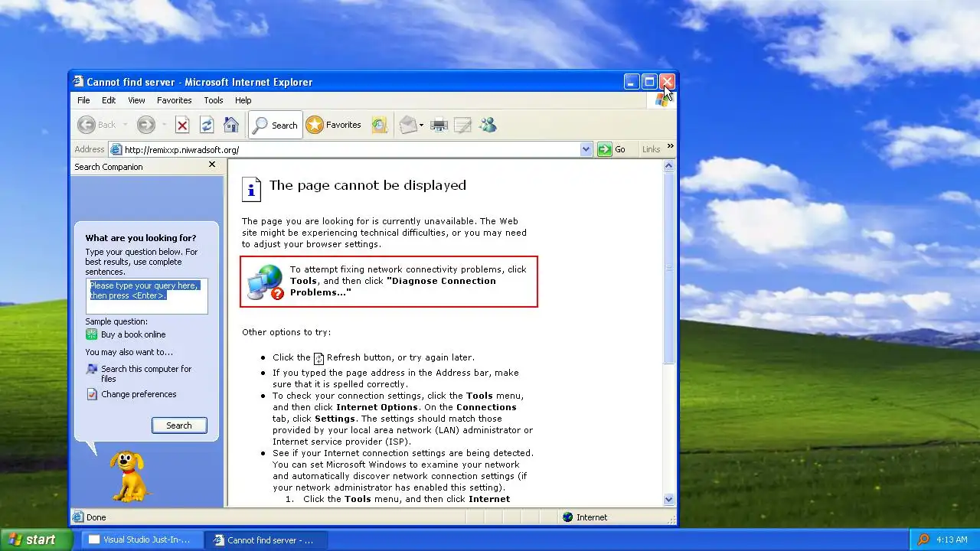Click the Search button in companion
The height and width of the screenshot is (551, 980).
click(179, 425)
